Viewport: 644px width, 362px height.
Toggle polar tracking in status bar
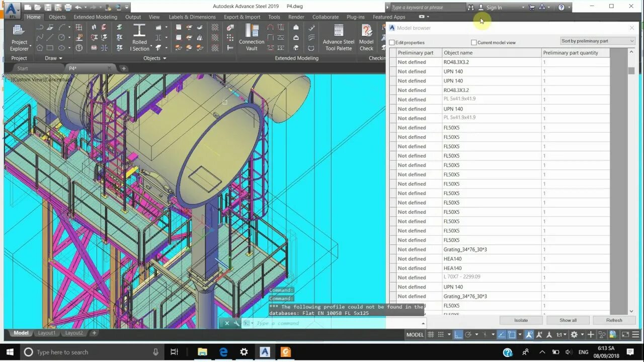[468, 334]
